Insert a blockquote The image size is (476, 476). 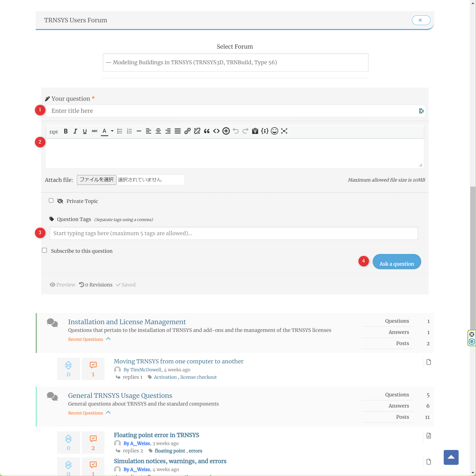coord(207,131)
